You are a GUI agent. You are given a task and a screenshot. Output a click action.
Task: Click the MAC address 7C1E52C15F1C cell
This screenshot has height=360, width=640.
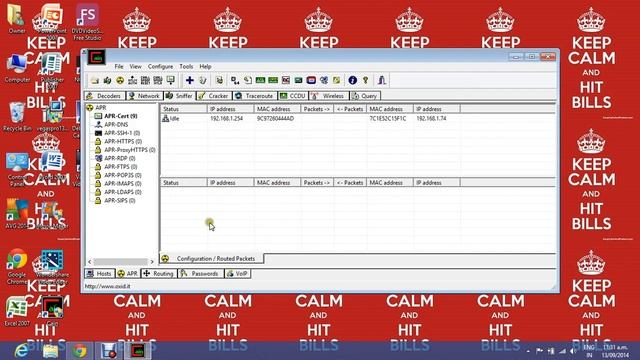388,118
